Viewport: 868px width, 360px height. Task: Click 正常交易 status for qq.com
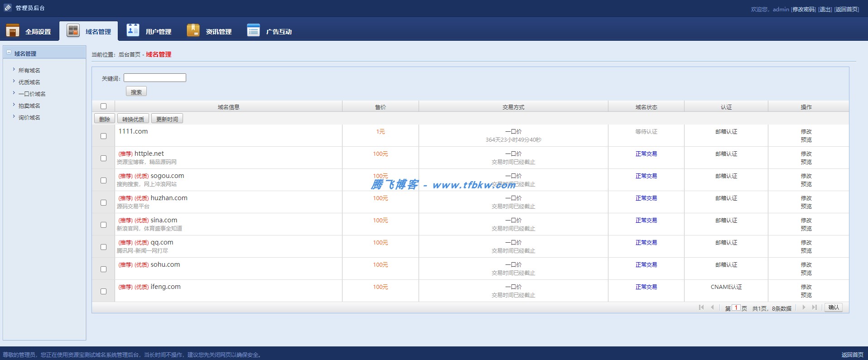tap(646, 243)
